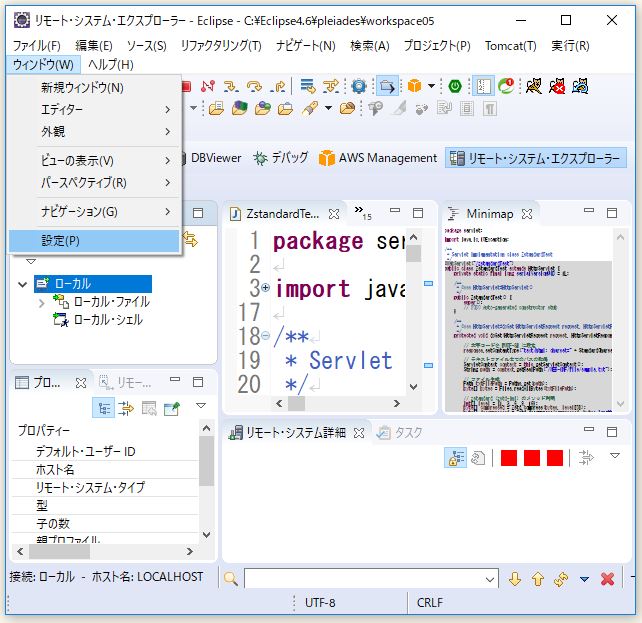Screen dimensions: 642x623
Task: Open the Remote System Details view menu triangle
Action: point(615,455)
